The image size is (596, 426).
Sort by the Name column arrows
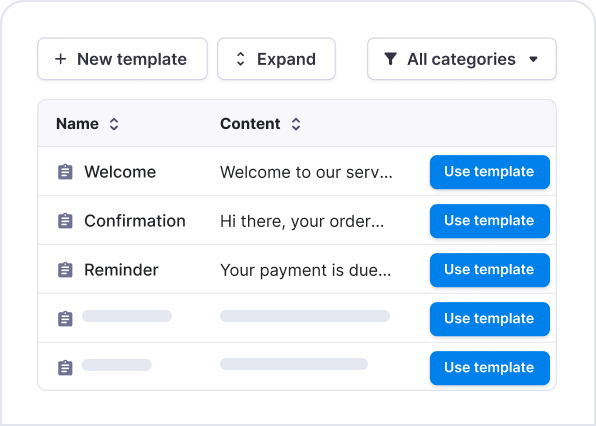tap(114, 124)
